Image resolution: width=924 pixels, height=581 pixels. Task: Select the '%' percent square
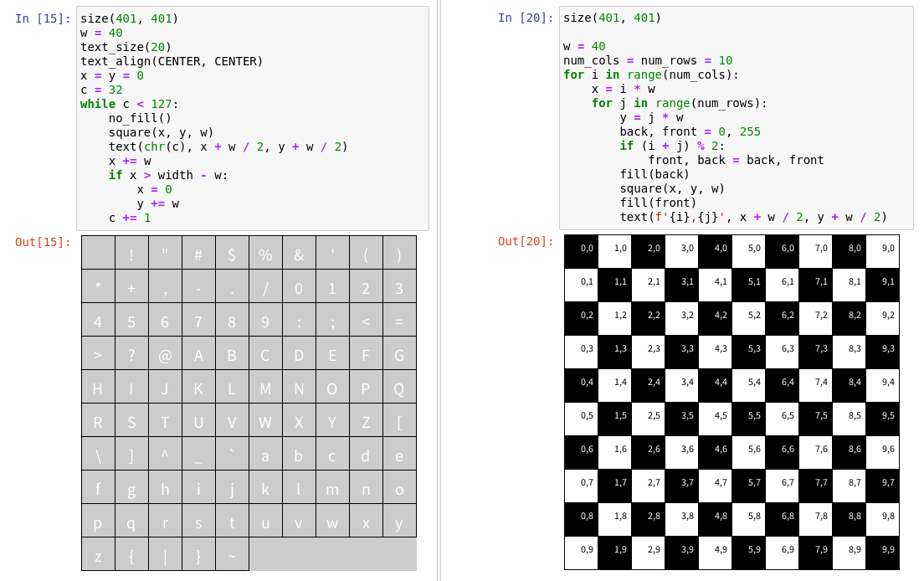(x=265, y=253)
